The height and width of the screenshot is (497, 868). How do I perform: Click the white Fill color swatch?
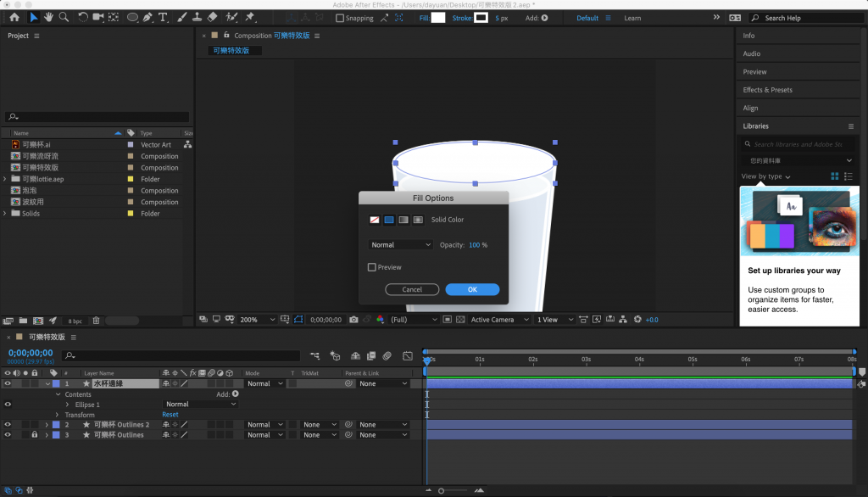click(438, 18)
